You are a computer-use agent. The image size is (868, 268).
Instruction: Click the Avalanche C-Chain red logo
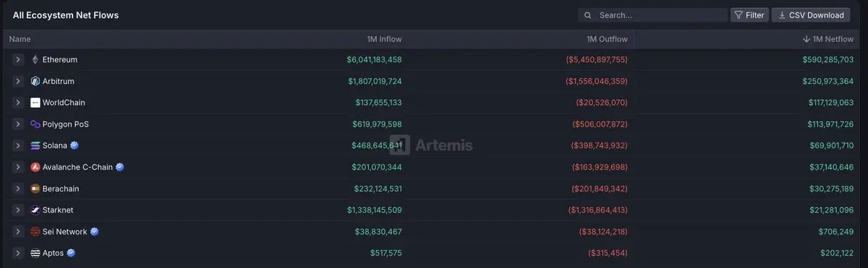point(35,167)
